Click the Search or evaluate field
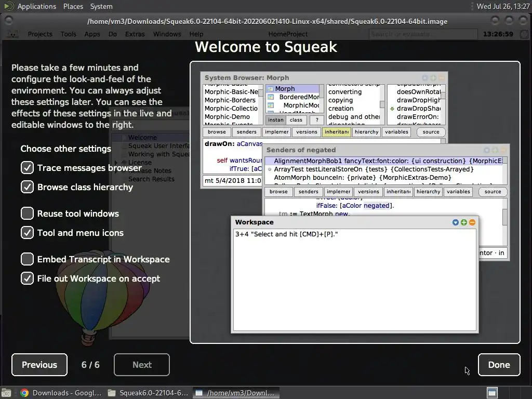 point(423,34)
